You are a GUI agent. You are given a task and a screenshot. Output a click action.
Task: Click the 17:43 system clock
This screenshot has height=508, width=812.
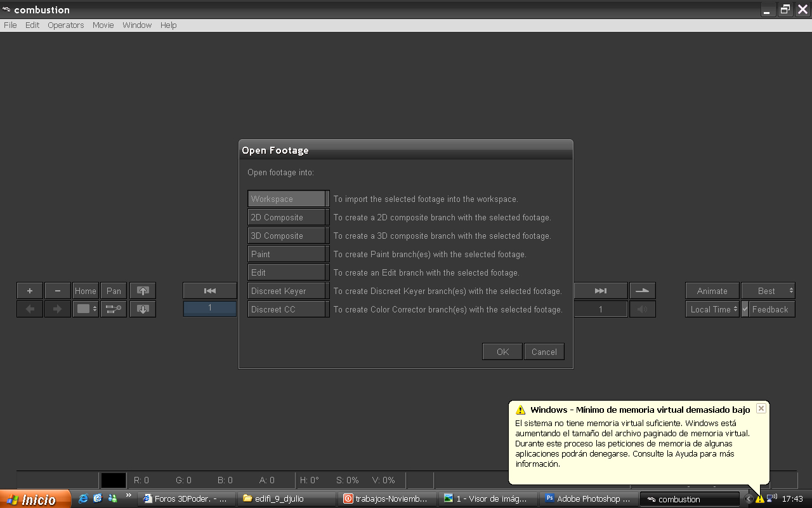coord(792,499)
